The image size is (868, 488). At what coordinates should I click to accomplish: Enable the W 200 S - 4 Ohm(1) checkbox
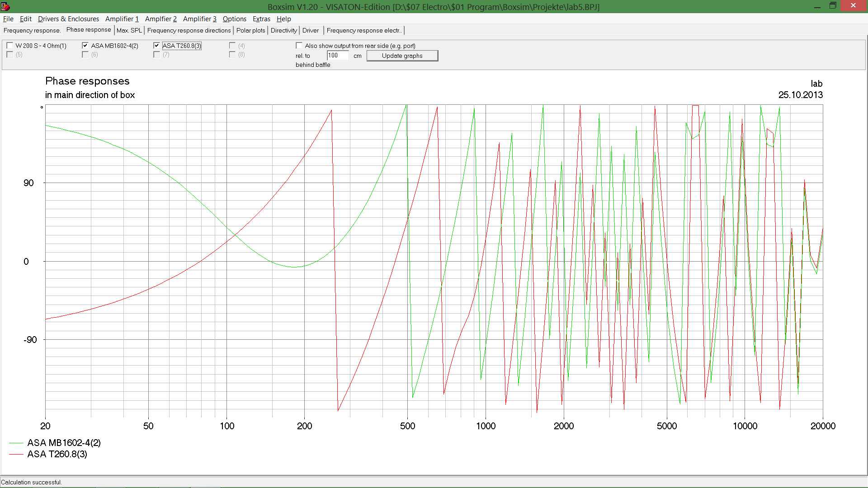[x=10, y=46]
